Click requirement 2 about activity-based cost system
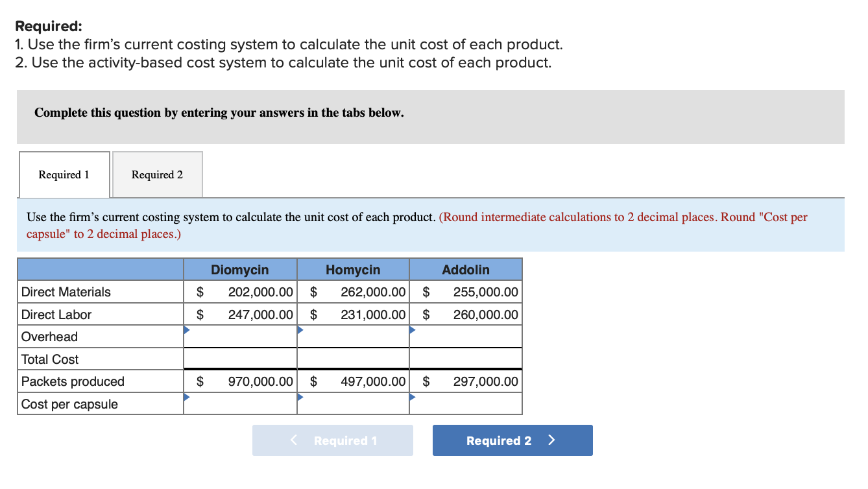 click(x=283, y=63)
